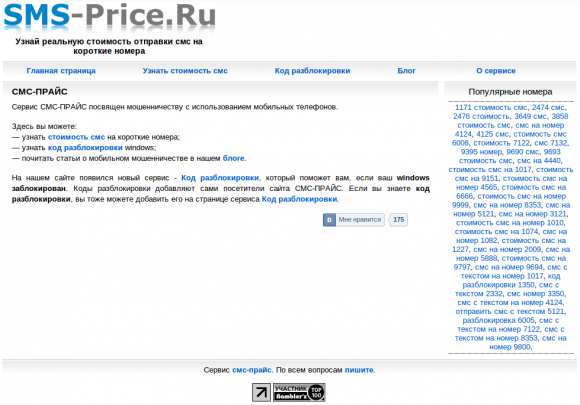Open the 'блоге' link
The image size is (580, 405).
233,158
